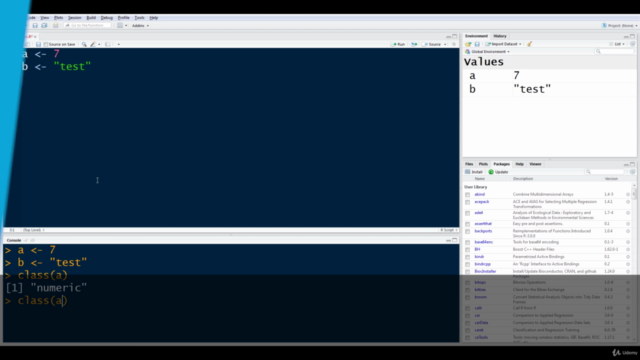This screenshot has width=640, height=360.
Task: Click the compile report notebook icon
Action: pos(107,44)
